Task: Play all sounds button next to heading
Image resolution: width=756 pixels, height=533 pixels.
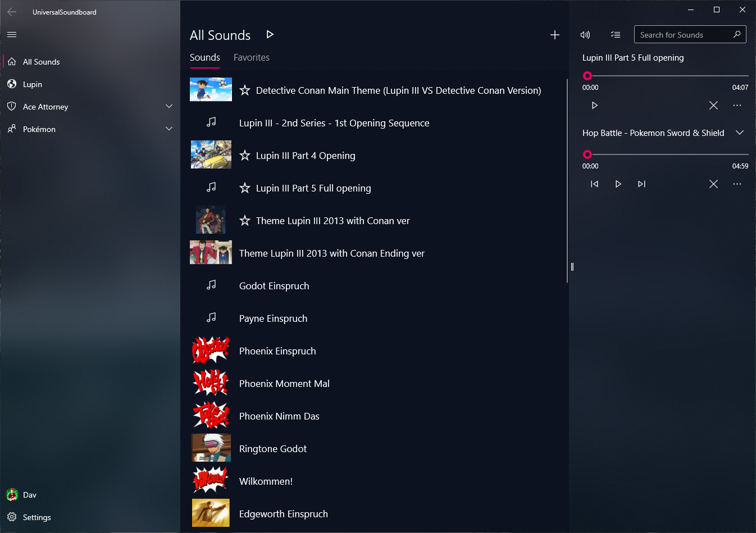Action: point(270,35)
